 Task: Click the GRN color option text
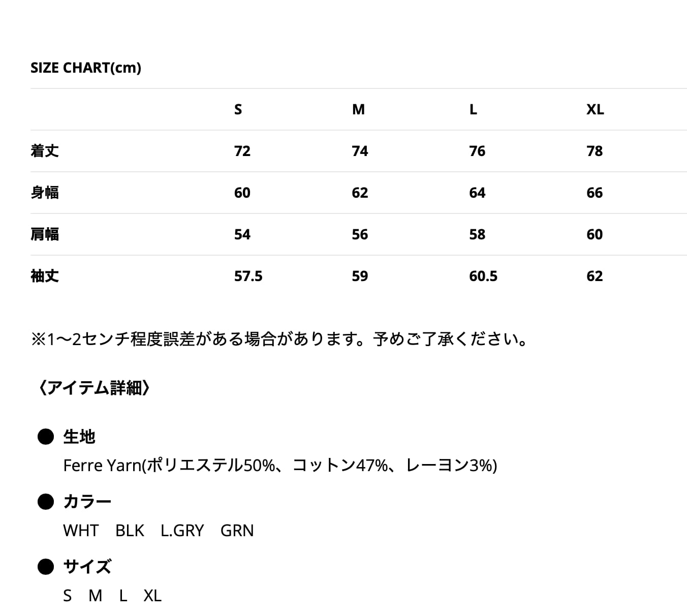(x=237, y=531)
